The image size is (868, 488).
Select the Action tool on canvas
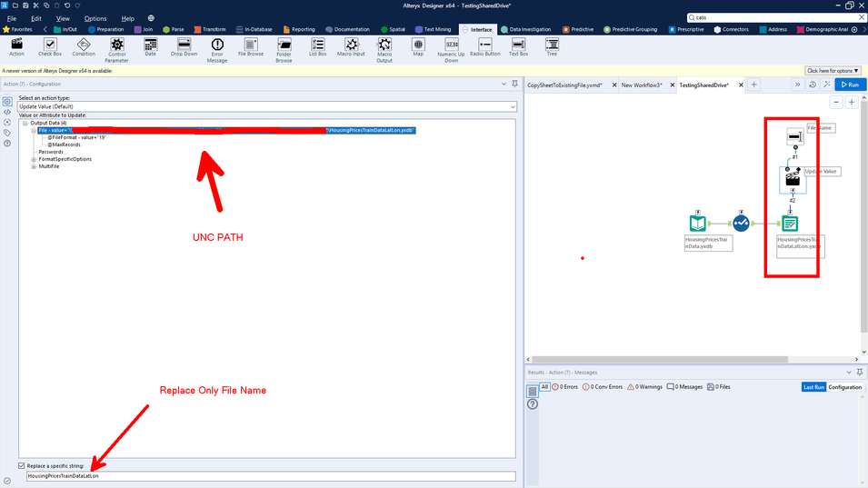click(x=793, y=178)
